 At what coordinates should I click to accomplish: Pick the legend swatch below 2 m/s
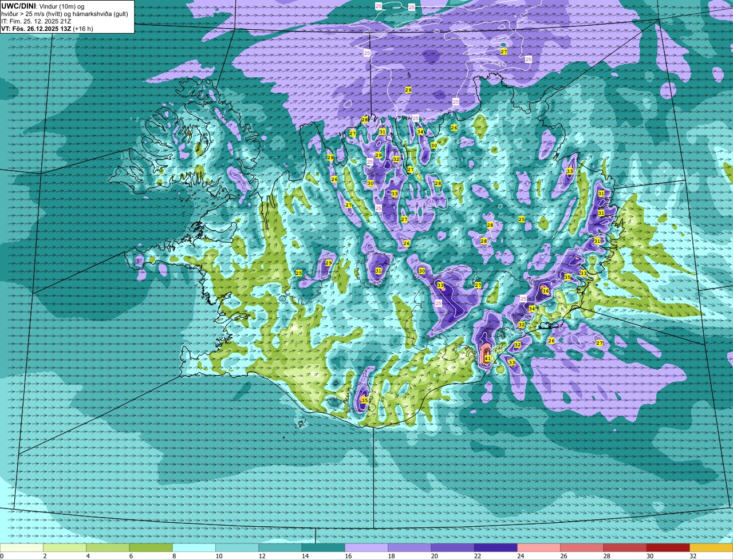tap(22, 548)
